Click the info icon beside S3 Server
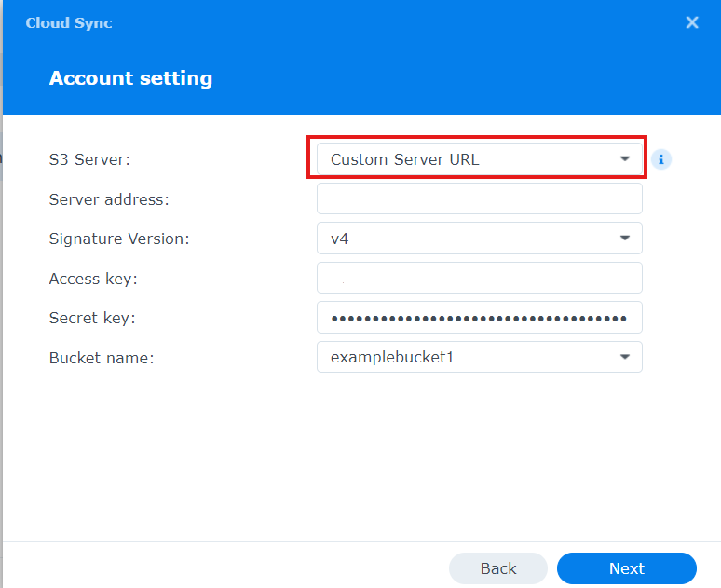The width and height of the screenshot is (721, 588). (x=661, y=159)
